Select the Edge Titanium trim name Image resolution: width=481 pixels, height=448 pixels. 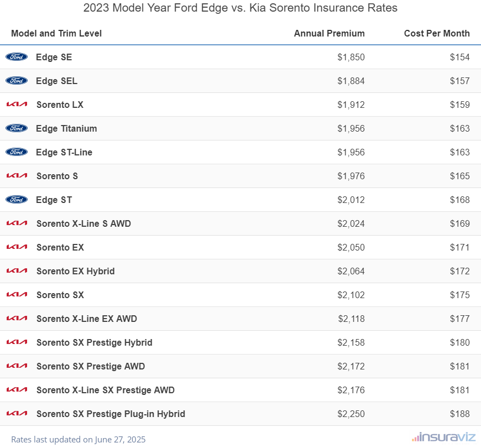point(66,128)
